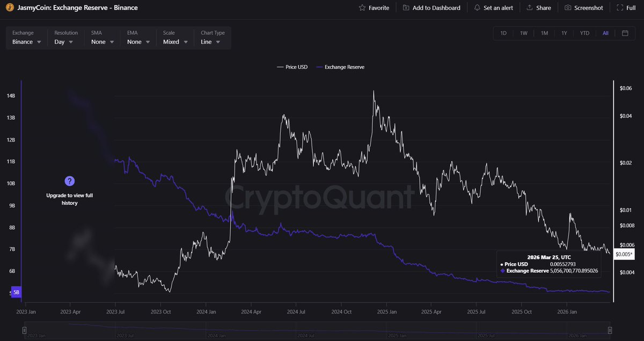
Task: Click the 2026 Jan x-axis label
Action: (568, 311)
